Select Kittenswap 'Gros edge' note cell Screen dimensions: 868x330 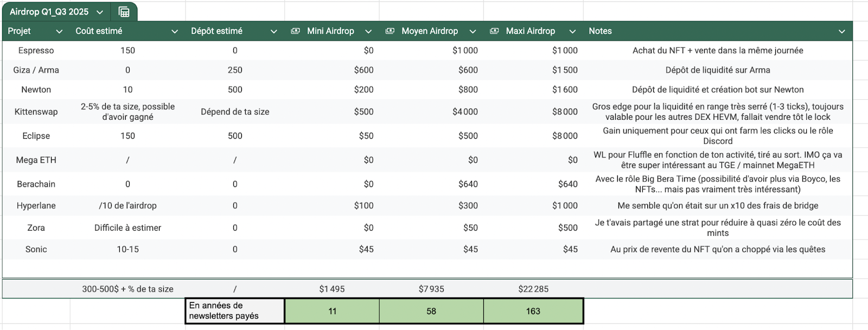718,112
